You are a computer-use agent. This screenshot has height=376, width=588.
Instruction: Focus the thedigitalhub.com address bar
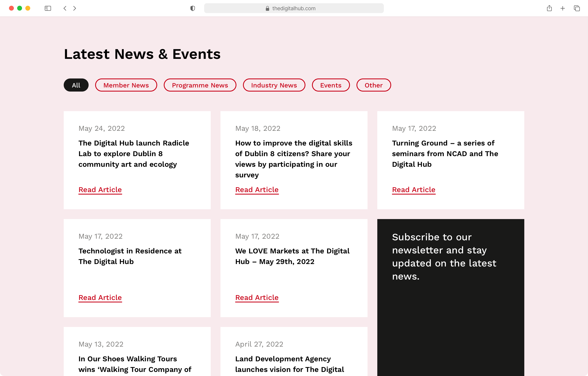(294, 8)
